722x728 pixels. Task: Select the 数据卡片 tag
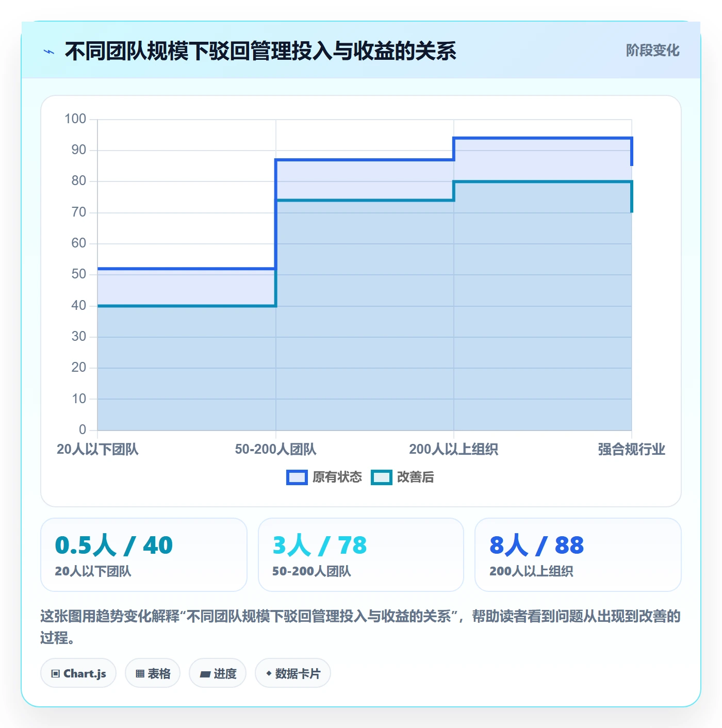click(x=293, y=673)
